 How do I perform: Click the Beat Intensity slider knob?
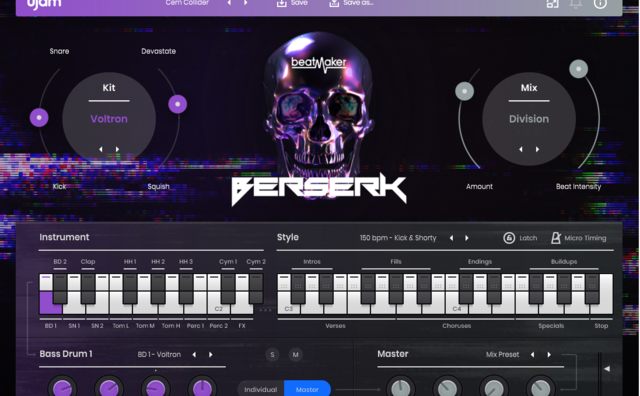[578, 69]
